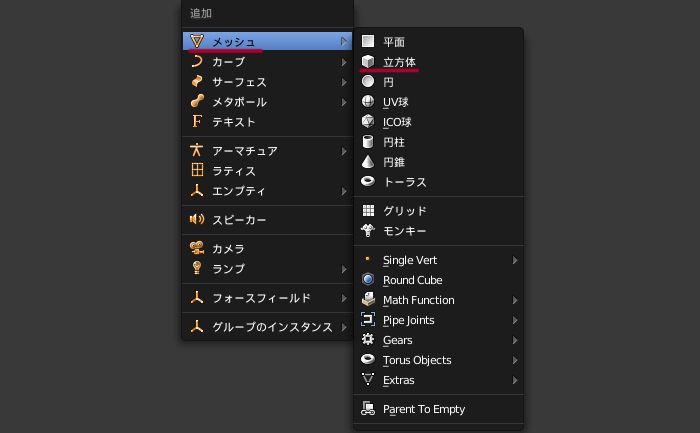Click the Gears icon in mesh submenu
Image resolution: width=700 pixels, height=433 pixels.
coord(368,340)
